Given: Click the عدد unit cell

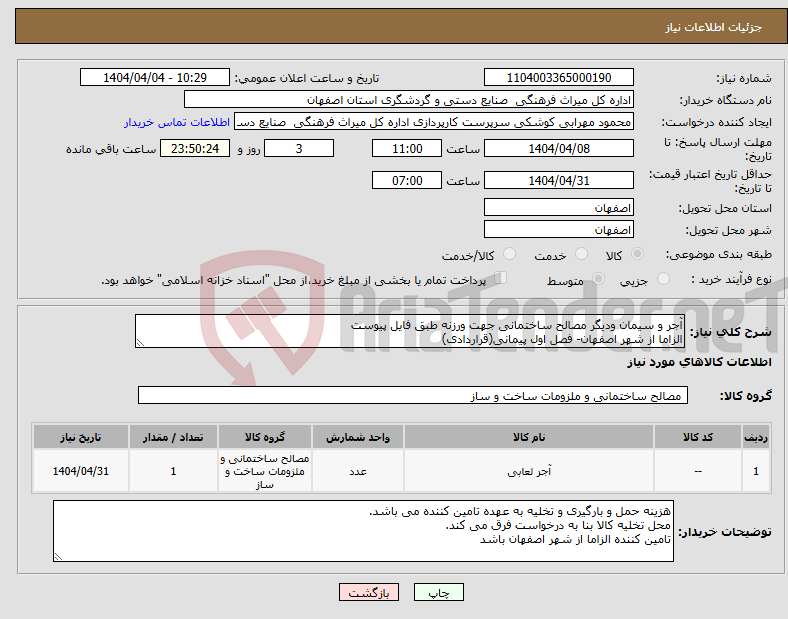Looking at the screenshot, I should coord(358,471).
